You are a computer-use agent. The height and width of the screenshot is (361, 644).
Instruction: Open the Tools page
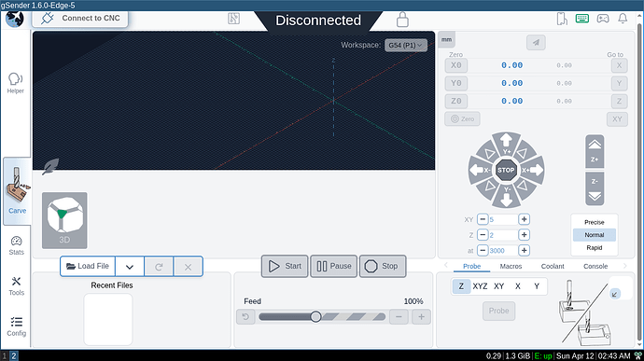17,286
